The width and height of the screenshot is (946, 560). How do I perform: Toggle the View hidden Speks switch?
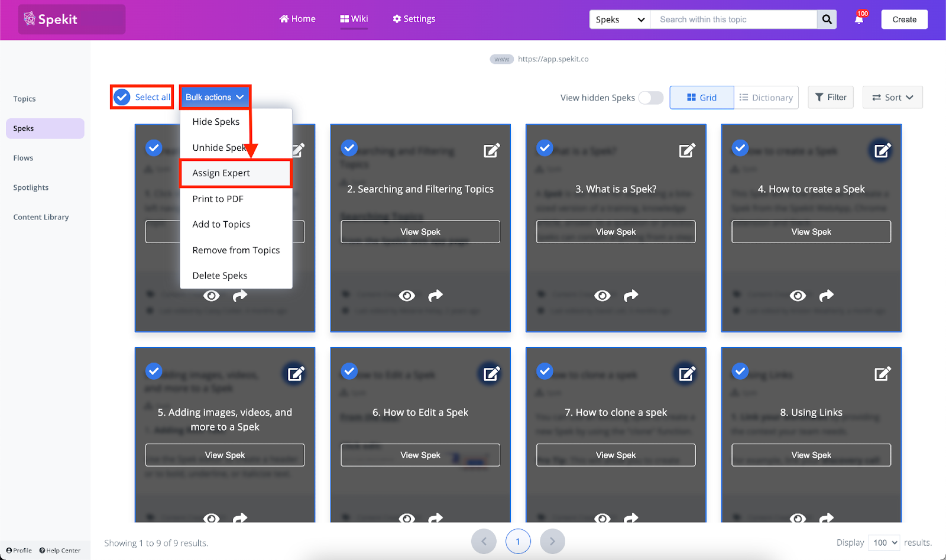tap(651, 98)
